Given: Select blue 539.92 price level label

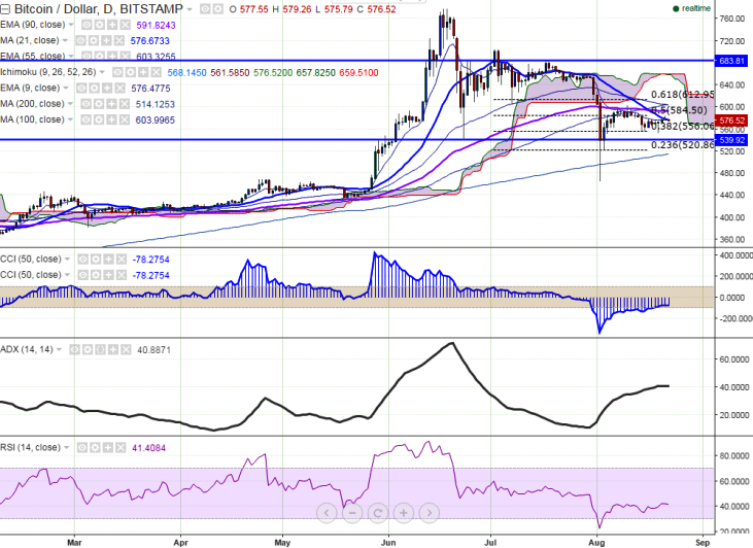Looking at the screenshot, I should pos(731,140).
